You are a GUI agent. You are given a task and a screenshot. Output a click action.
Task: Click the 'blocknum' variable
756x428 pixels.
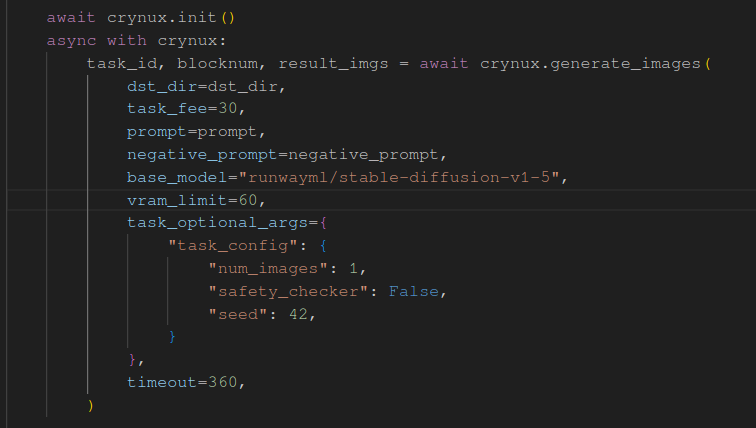pyautogui.click(x=217, y=64)
